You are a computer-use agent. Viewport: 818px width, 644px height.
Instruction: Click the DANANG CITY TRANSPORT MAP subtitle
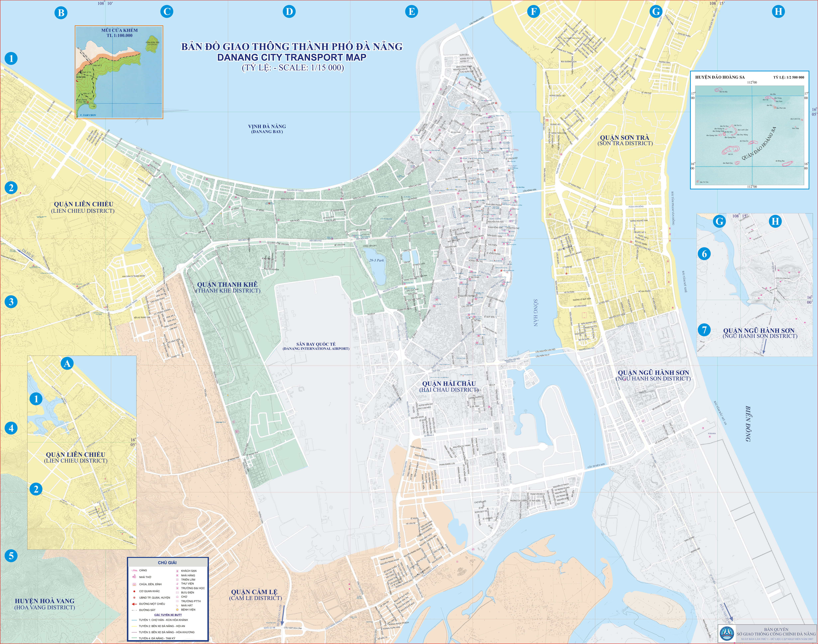pos(292,57)
